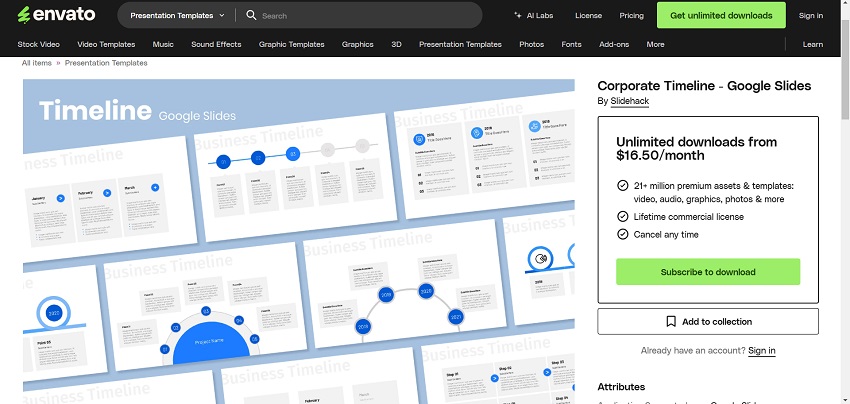Click the checkmark icon beside Cancel any time

click(623, 234)
